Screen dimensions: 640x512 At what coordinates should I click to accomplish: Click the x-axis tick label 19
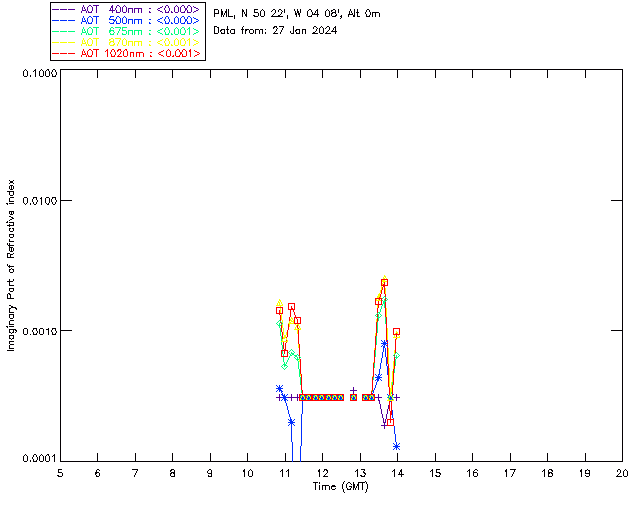585,473
